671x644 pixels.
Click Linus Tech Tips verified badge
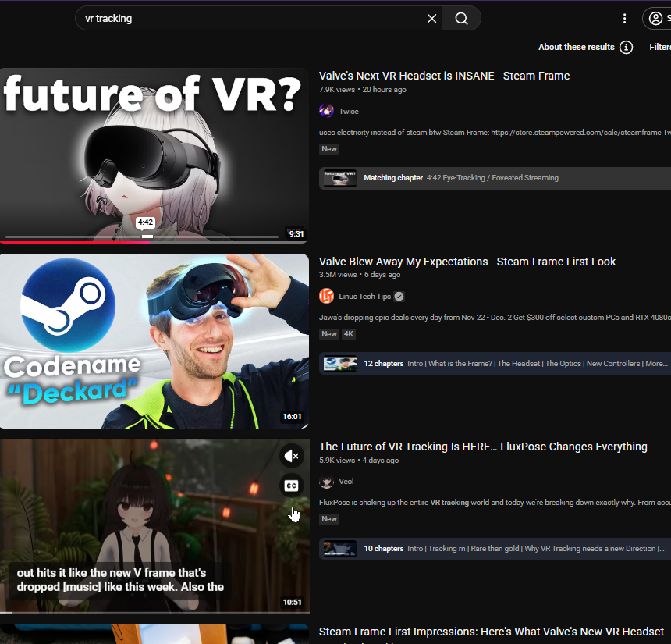tap(399, 297)
